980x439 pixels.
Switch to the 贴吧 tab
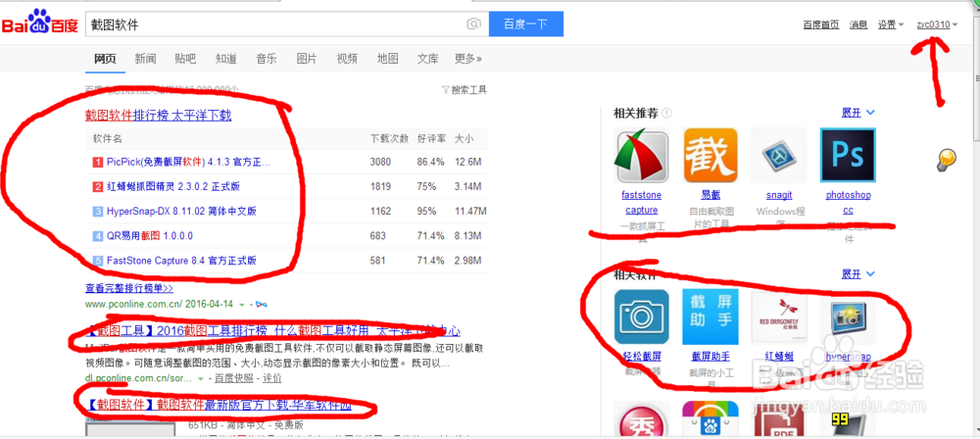[185, 59]
